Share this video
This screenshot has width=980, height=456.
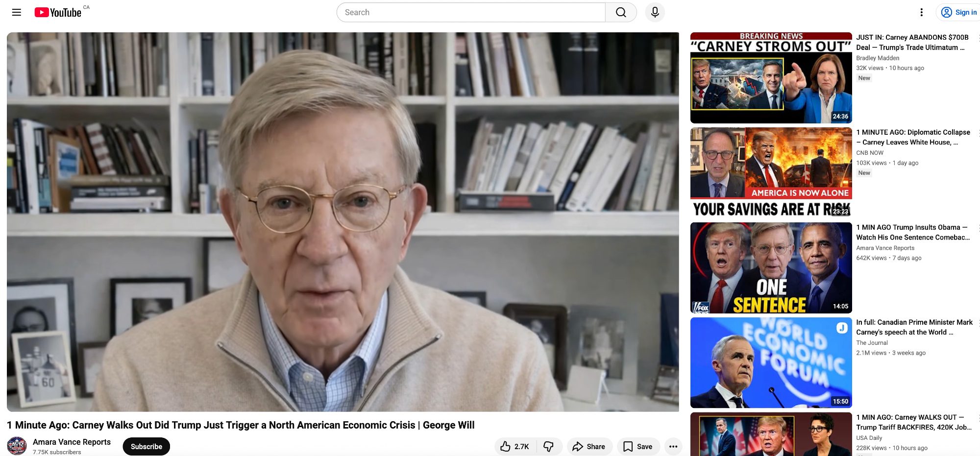pyautogui.click(x=589, y=446)
